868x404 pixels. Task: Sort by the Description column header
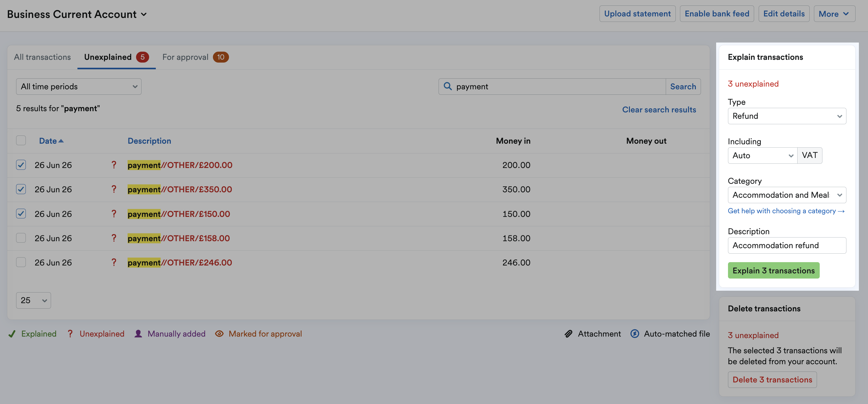coord(149,141)
